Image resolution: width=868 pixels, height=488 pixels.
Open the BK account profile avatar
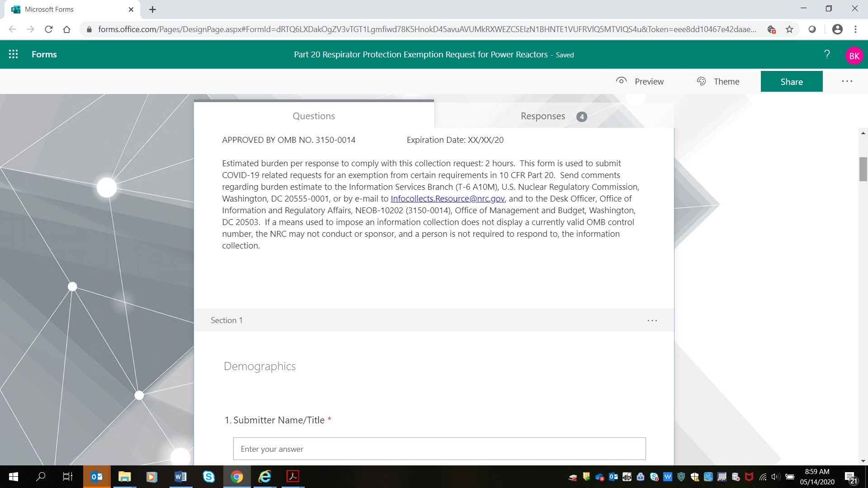(854, 56)
